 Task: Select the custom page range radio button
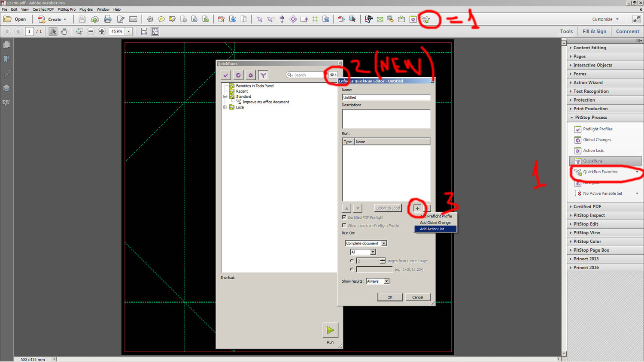(352, 269)
